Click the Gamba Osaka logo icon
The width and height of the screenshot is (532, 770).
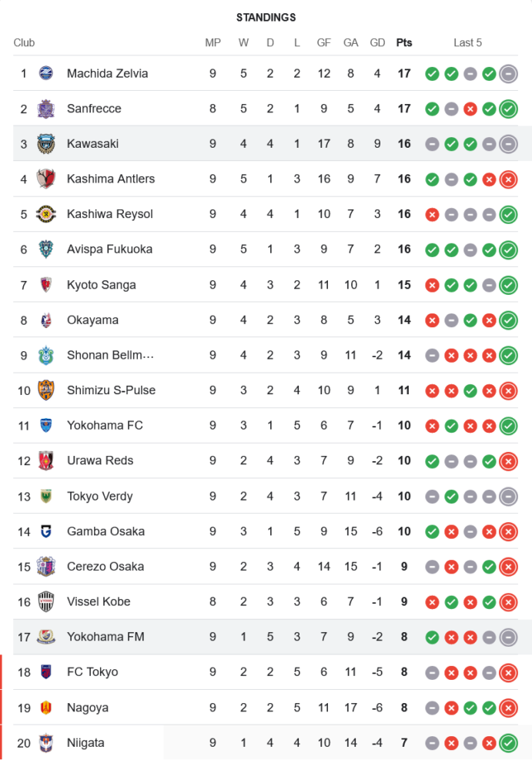pyautogui.click(x=46, y=531)
